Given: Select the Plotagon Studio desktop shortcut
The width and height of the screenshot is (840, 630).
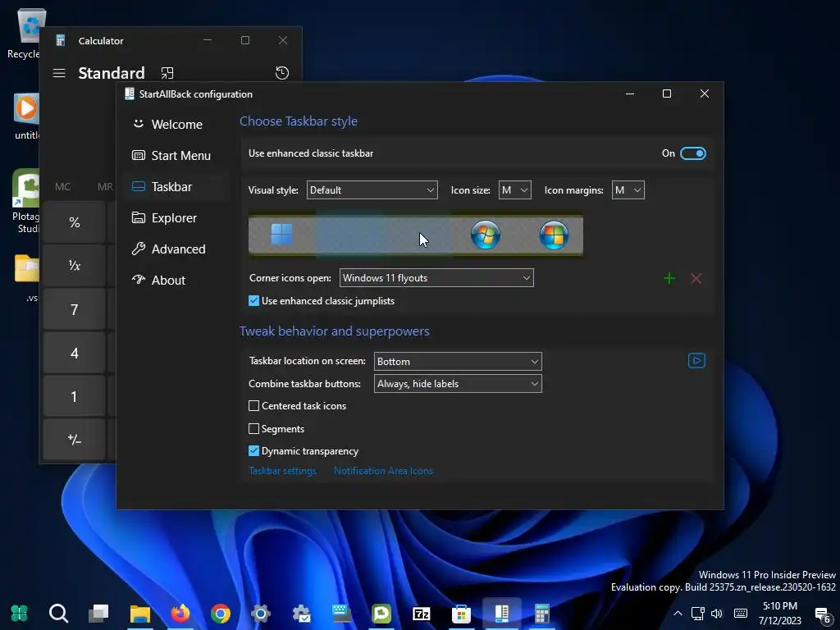Looking at the screenshot, I should point(25,202).
